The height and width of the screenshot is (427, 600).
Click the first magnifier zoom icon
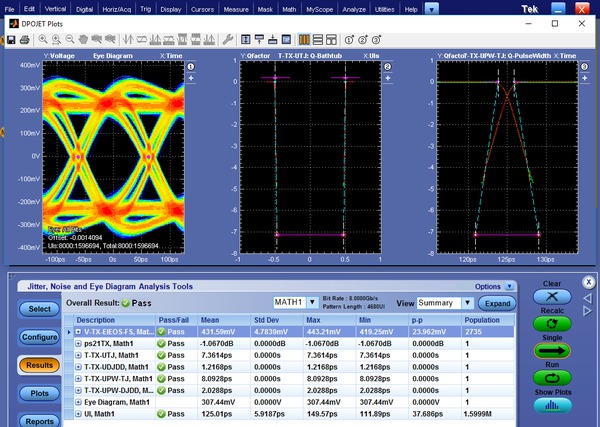42,41
